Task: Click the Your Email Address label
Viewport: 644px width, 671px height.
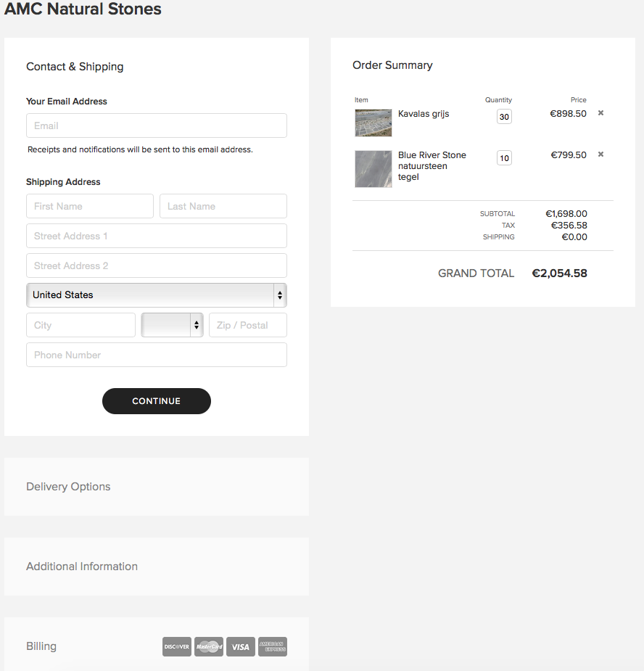Action: point(67,102)
